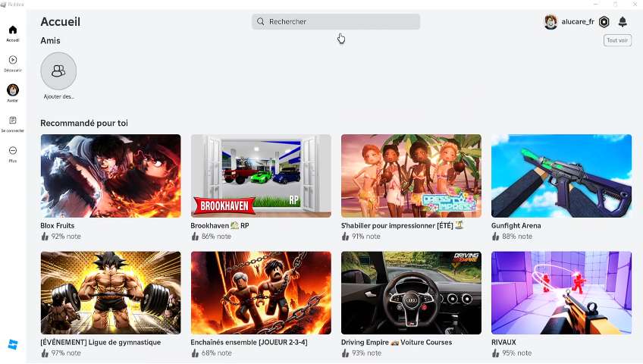The image size is (643, 364).
Task: Click the Ligue de gymnastique title link
Action: coord(100,343)
